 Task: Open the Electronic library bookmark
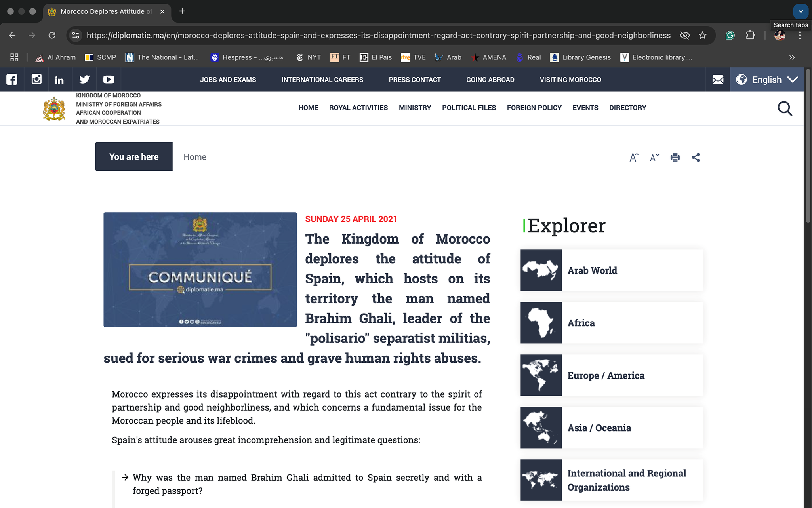click(656, 57)
